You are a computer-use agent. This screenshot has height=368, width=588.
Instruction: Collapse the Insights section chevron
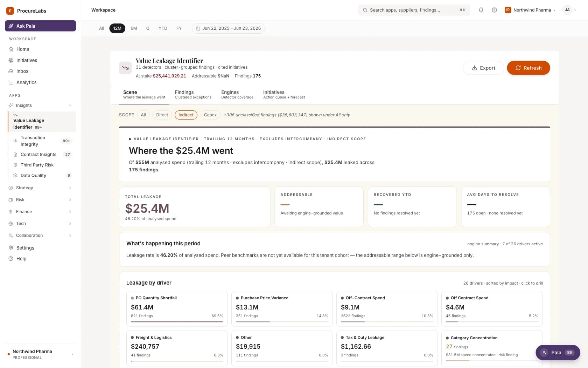click(70, 105)
